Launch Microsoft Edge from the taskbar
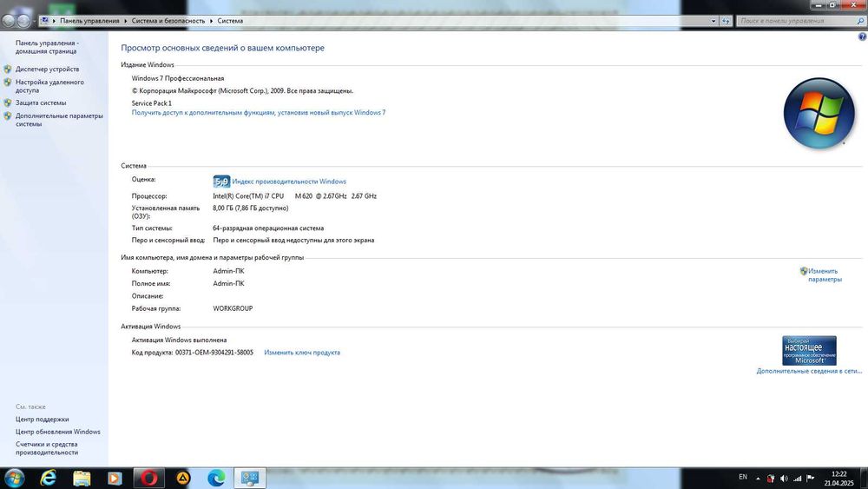The width and height of the screenshot is (868, 489). point(216,478)
